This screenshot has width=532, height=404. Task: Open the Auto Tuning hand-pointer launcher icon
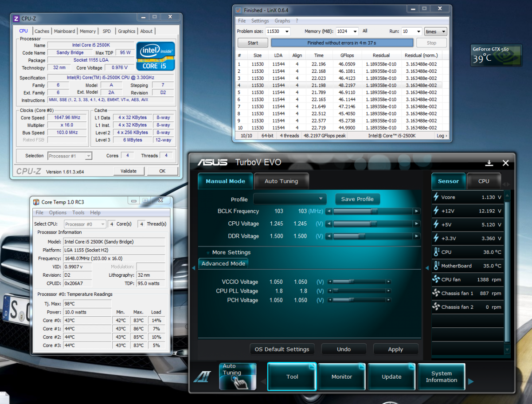tap(238, 377)
